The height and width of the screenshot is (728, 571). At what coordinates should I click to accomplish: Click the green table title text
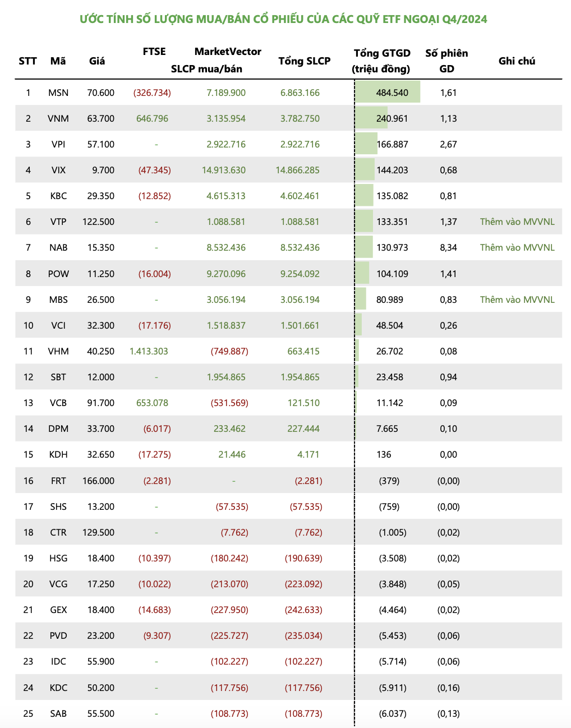tap(283, 19)
